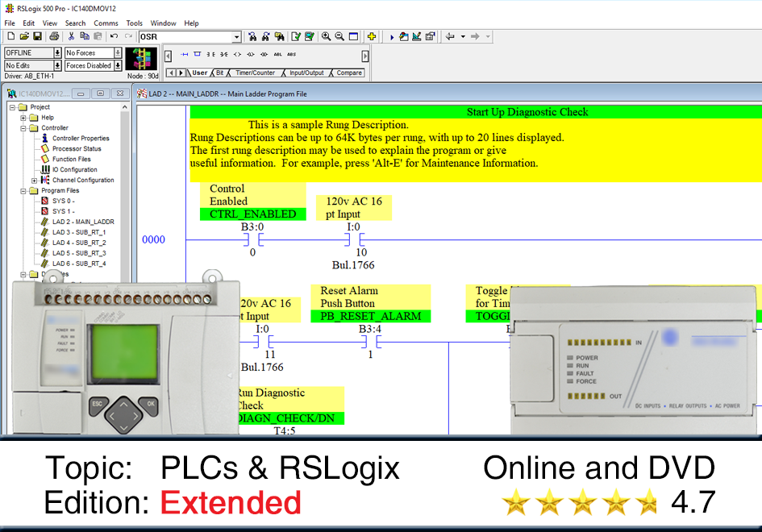The height and width of the screenshot is (532, 762).
Task: Click the Undo arrow icon
Action: tap(114, 36)
